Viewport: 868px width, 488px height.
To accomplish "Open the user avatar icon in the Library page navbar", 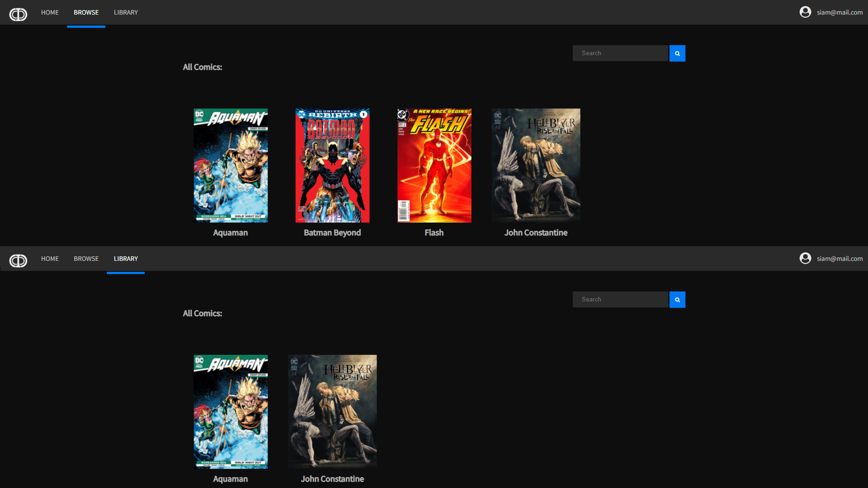I will 805,259.
